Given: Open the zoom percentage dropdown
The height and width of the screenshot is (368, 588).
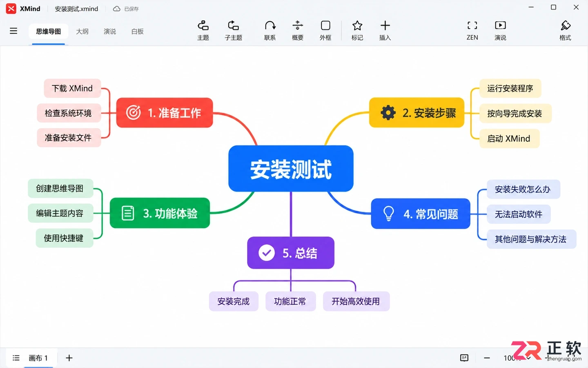Looking at the screenshot, I should click(x=517, y=358).
